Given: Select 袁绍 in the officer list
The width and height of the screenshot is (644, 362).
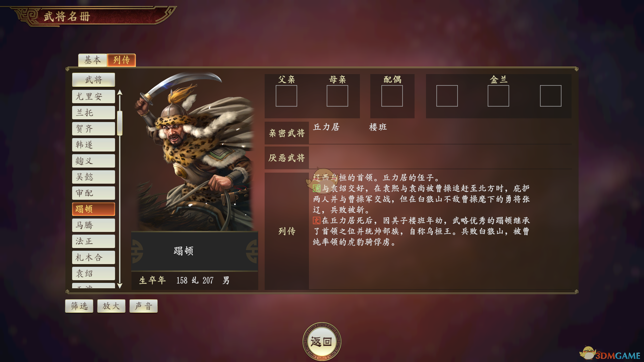Looking at the screenshot, I should pyautogui.click(x=94, y=274).
